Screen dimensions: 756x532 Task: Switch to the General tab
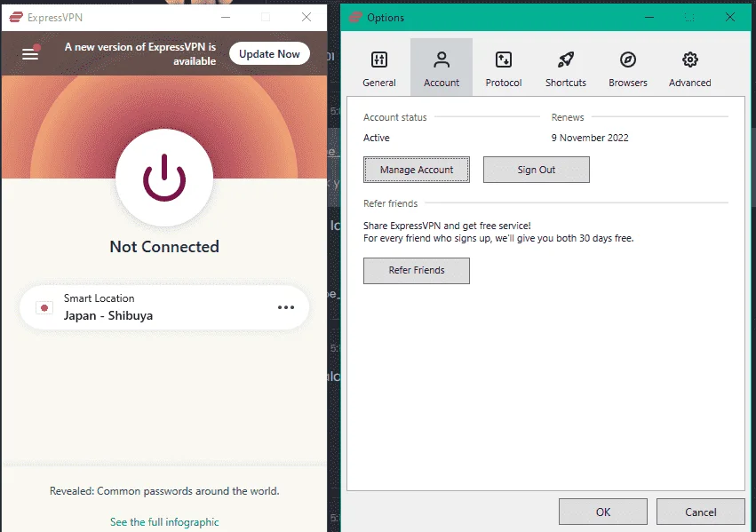pyautogui.click(x=379, y=67)
